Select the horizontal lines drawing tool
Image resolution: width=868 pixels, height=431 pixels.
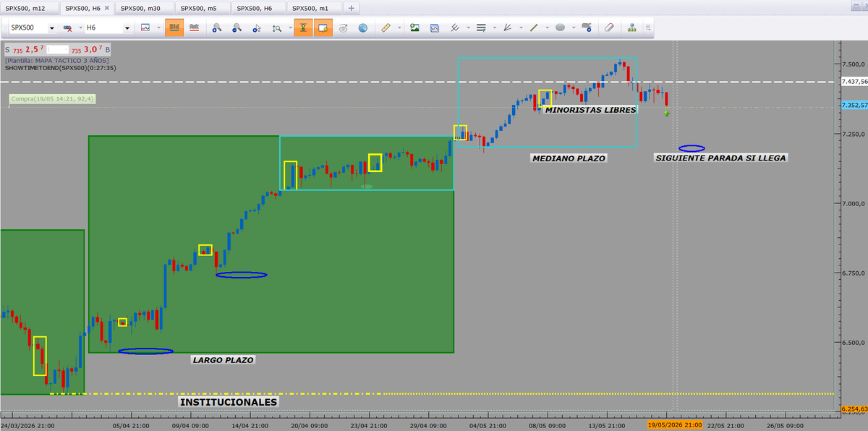tap(481, 28)
